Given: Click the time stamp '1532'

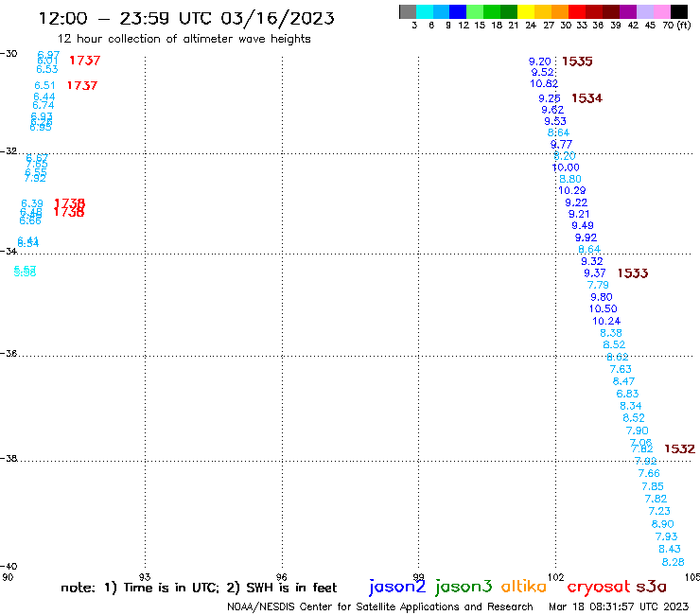Looking at the screenshot, I should click(x=679, y=448).
